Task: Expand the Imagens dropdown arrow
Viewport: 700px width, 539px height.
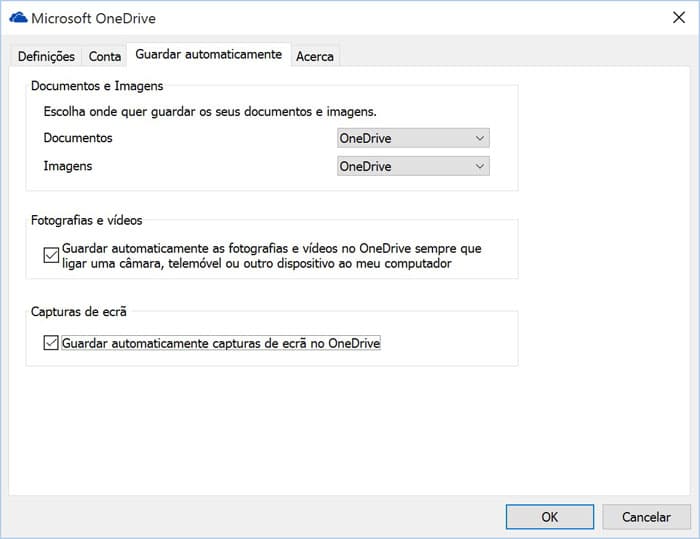Action: (x=480, y=166)
